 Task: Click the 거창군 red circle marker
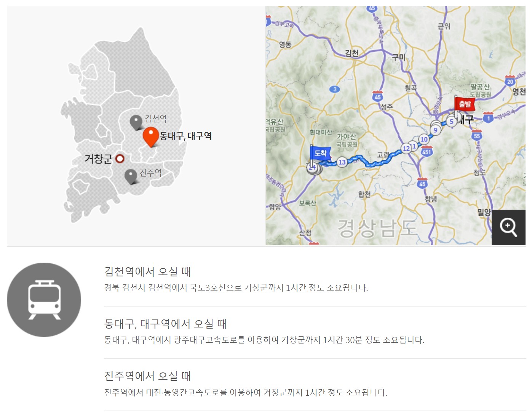click(x=120, y=159)
